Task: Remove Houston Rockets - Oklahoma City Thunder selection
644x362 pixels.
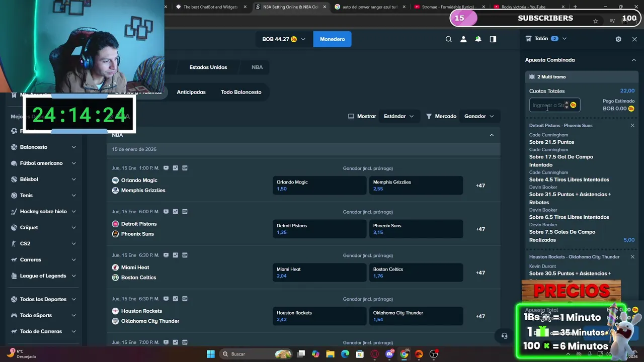Action: (632, 257)
